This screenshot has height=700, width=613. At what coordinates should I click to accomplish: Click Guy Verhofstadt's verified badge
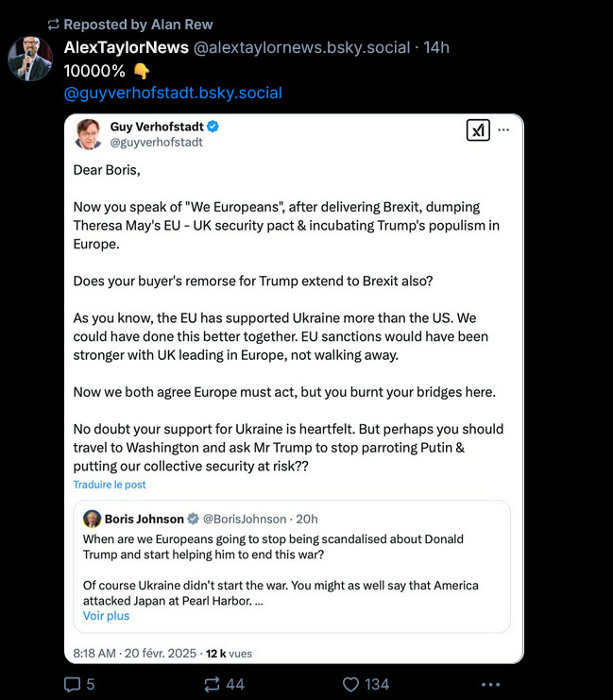(x=213, y=126)
